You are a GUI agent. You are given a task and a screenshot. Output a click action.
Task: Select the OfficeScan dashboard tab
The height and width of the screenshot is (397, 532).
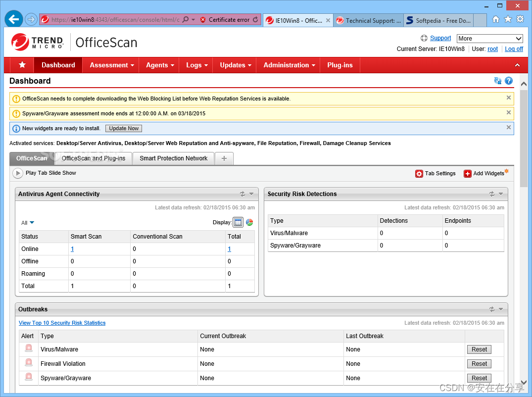point(32,158)
